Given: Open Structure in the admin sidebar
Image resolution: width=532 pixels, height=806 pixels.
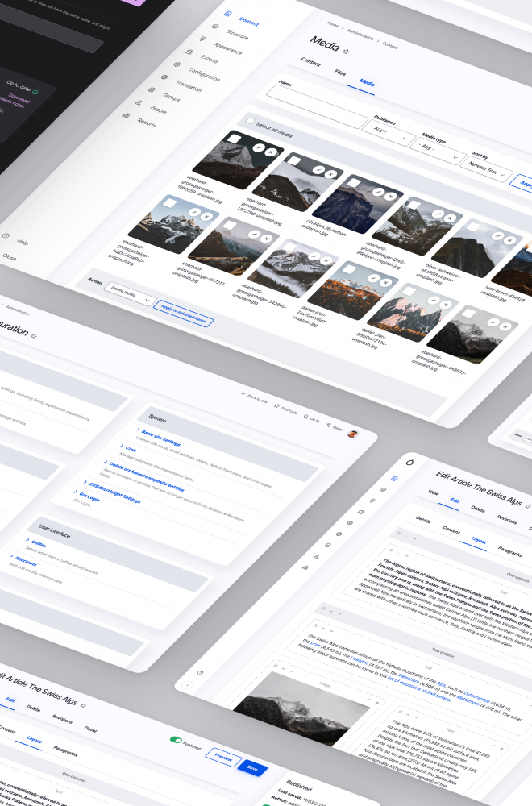Looking at the screenshot, I should click(237, 36).
